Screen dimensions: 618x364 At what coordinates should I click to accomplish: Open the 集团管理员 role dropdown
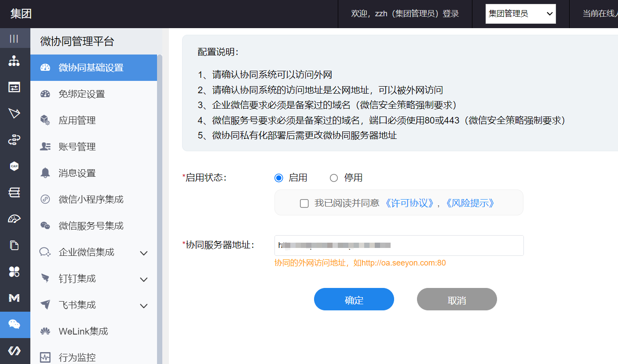click(520, 14)
